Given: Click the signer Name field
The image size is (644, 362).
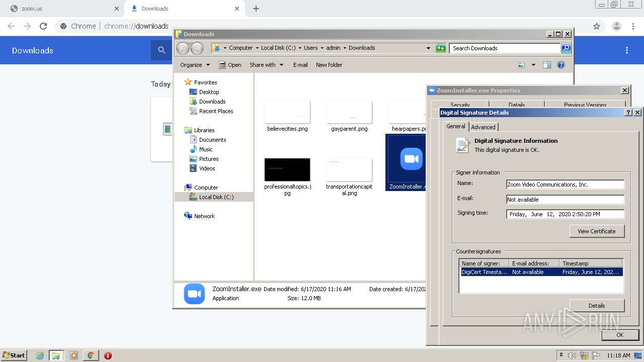Looking at the screenshot, I should [x=565, y=185].
